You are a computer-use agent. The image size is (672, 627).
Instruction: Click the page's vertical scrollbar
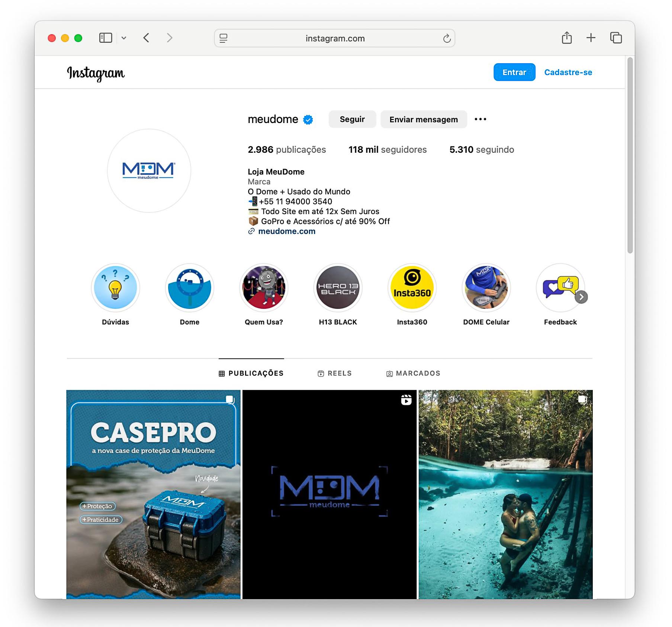tap(630, 155)
